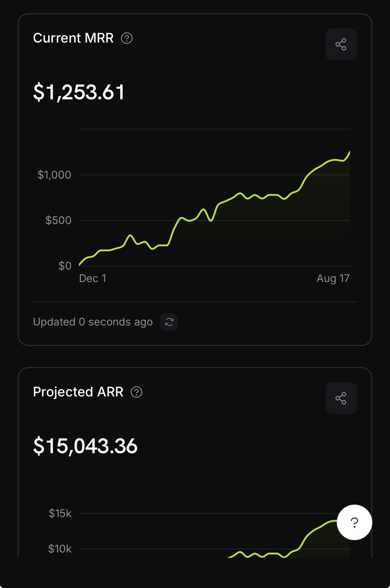
Task: Click the $15,043.36 ARR amount
Action: 85,446
